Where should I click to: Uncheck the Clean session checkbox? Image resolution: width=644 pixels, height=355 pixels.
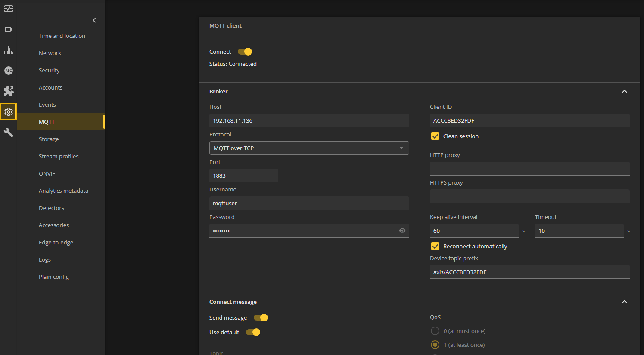pyautogui.click(x=435, y=136)
